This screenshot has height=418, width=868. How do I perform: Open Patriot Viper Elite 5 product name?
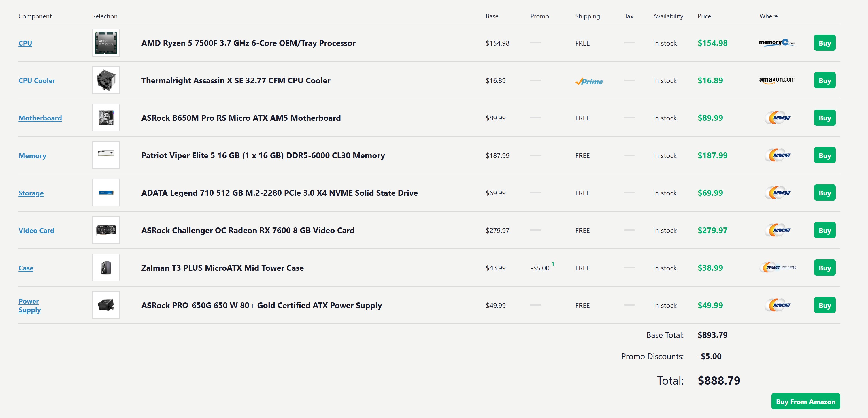click(263, 155)
